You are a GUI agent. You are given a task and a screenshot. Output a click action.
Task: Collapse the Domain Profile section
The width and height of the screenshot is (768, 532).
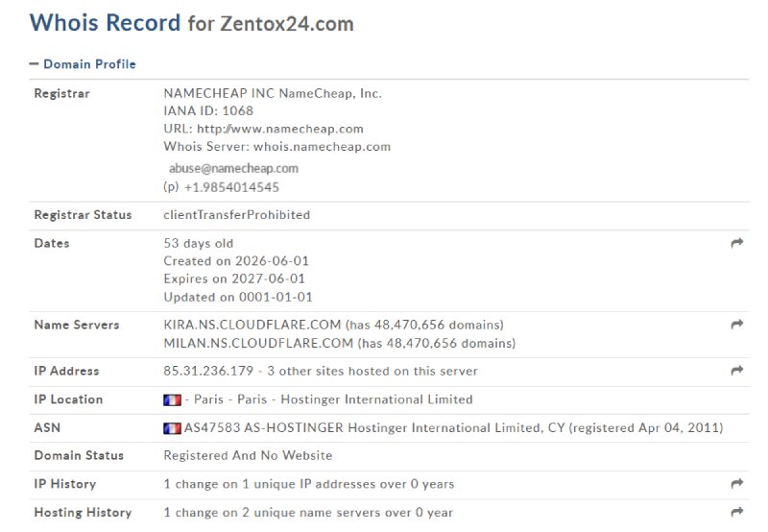(83, 64)
